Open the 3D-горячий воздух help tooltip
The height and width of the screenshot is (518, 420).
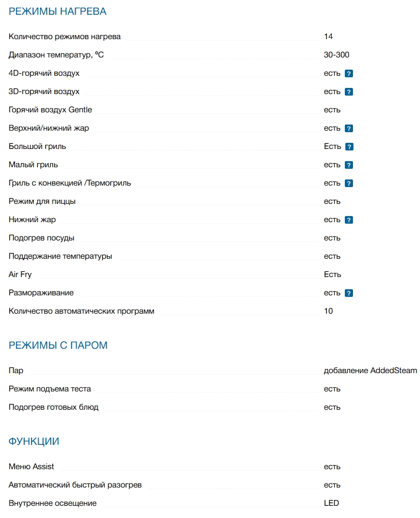[348, 92]
